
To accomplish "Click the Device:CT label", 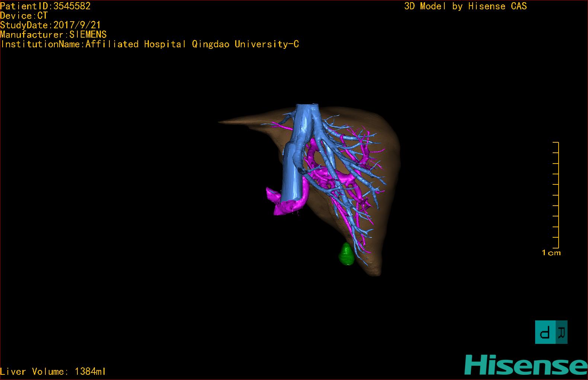I will [x=24, y=16].
